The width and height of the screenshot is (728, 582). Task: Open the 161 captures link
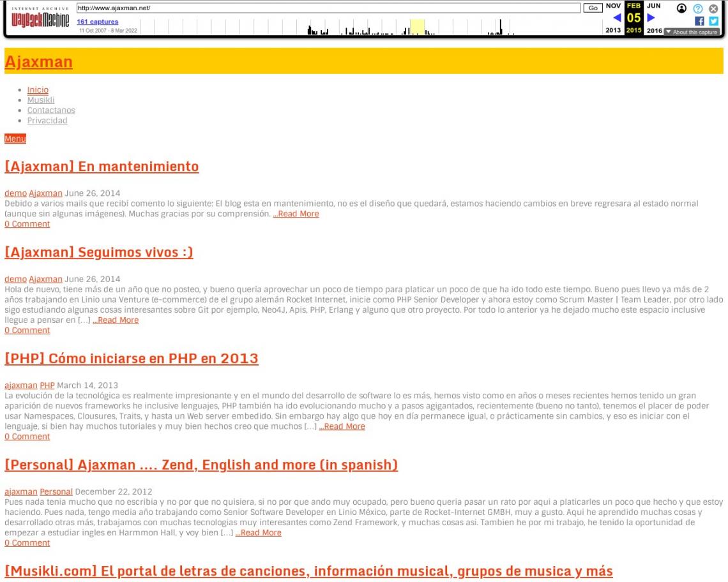98,21
